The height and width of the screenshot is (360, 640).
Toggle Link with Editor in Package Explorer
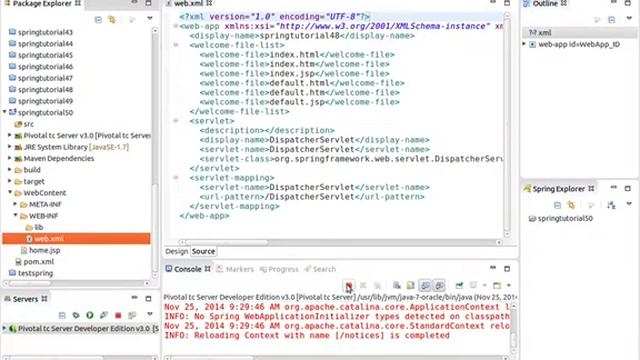112,19
